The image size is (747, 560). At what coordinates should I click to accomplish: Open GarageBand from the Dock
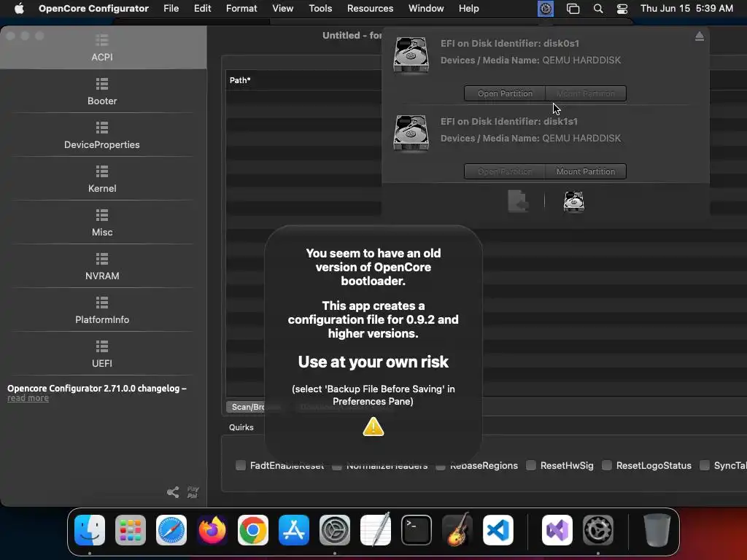click(457, 529)
